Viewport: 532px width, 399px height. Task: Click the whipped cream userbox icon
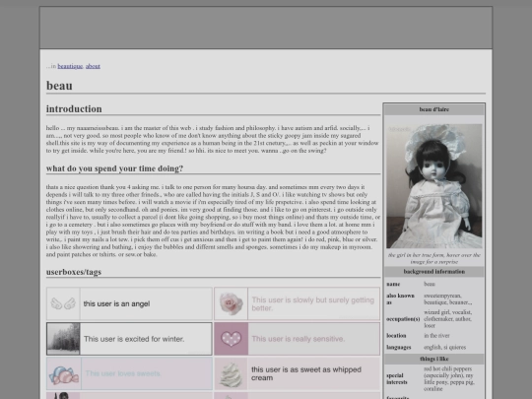tap(232, 373)
